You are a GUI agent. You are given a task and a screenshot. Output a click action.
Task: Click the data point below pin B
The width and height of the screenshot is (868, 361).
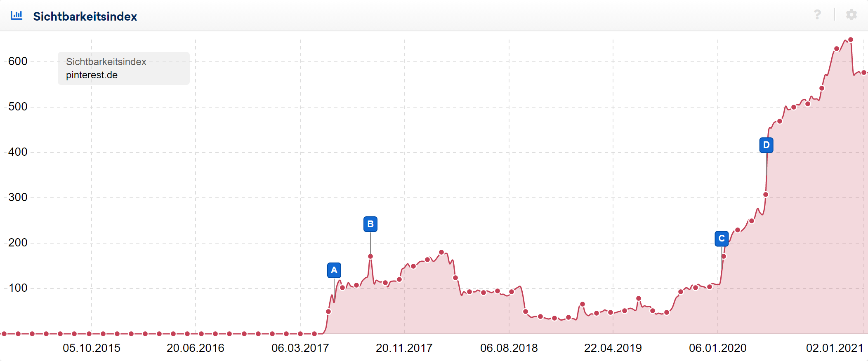tap(370, 256)
